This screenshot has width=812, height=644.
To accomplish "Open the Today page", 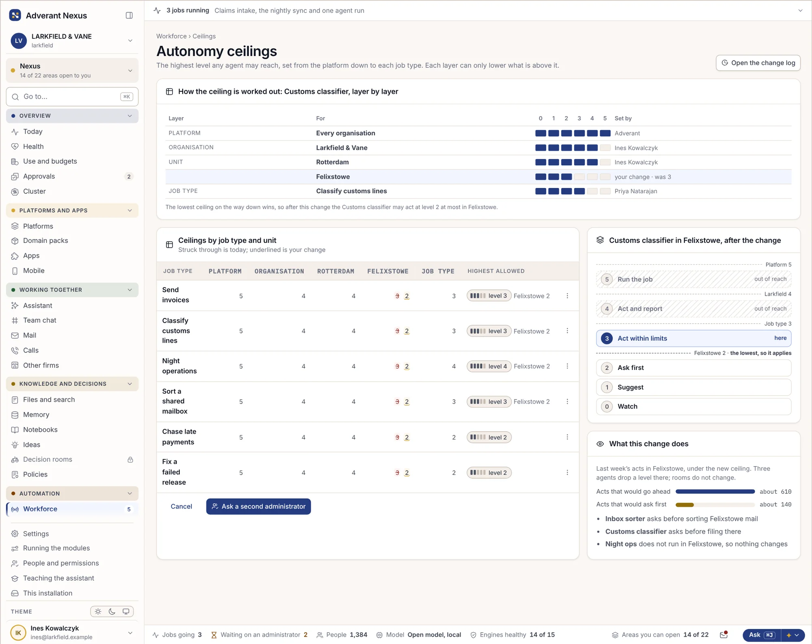I will tap(72, 132).
